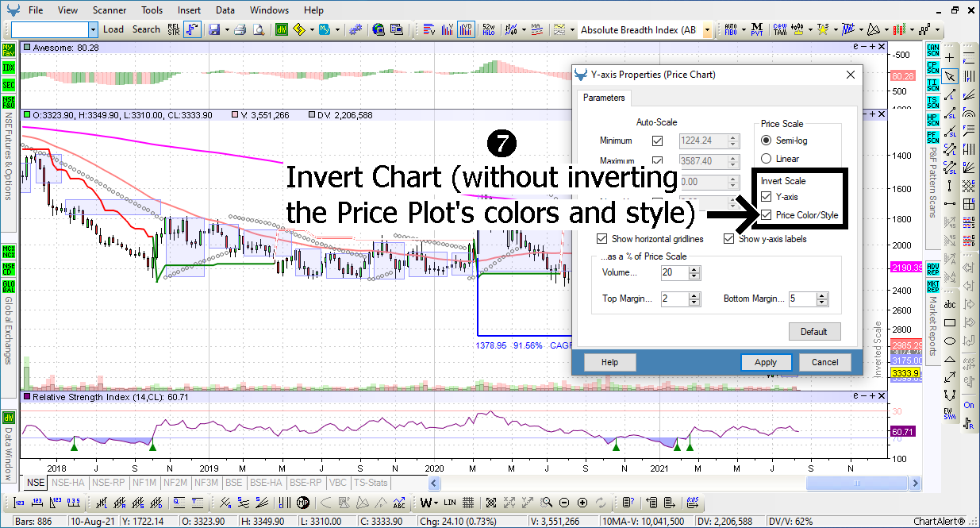
Task: Open the AUTO FIBO dropdown arrow
Action: click(x=744, y=29)
